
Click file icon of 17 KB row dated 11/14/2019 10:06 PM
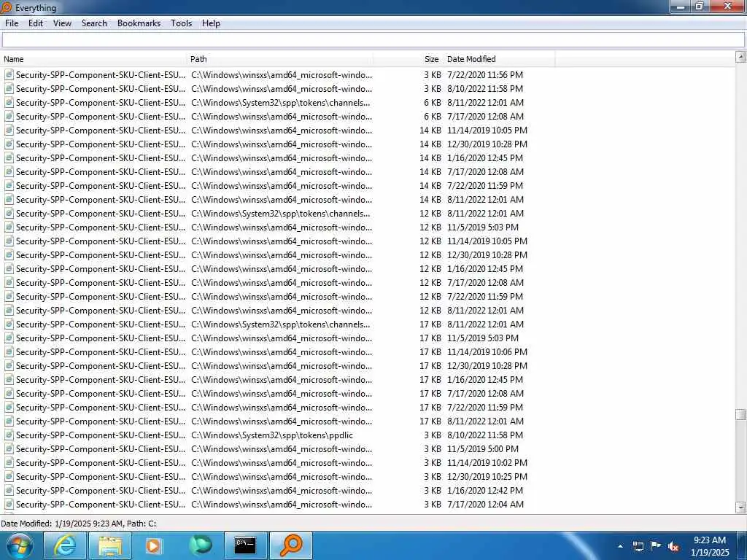point(9,352)
